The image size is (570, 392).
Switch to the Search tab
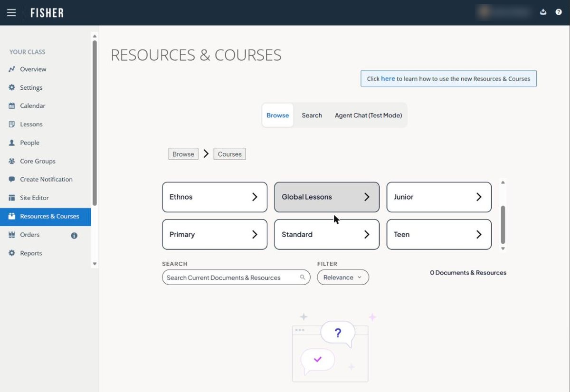(x=312, y=115)
